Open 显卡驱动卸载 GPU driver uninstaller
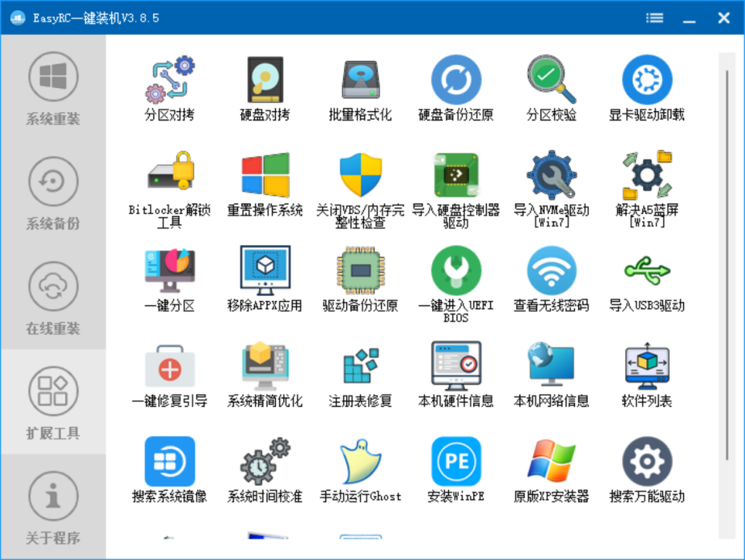The image size is (745, 560). coord(647,88)
